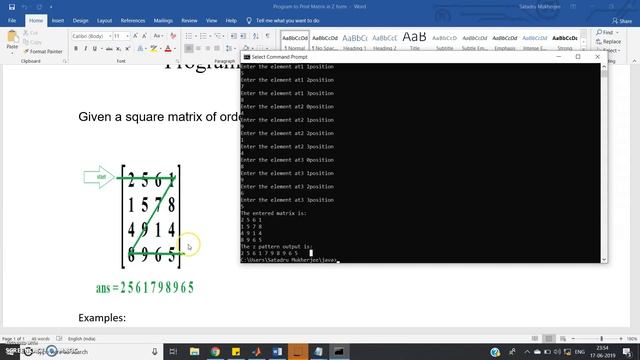Switch to the Insert tab
This screenshot has width=640, height=360.
click(58, 20)
